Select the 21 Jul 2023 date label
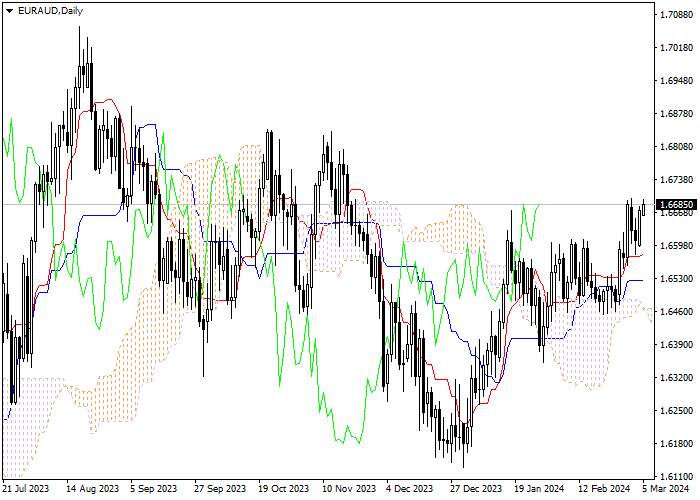700x500 pixels. (x=26, y=489)
